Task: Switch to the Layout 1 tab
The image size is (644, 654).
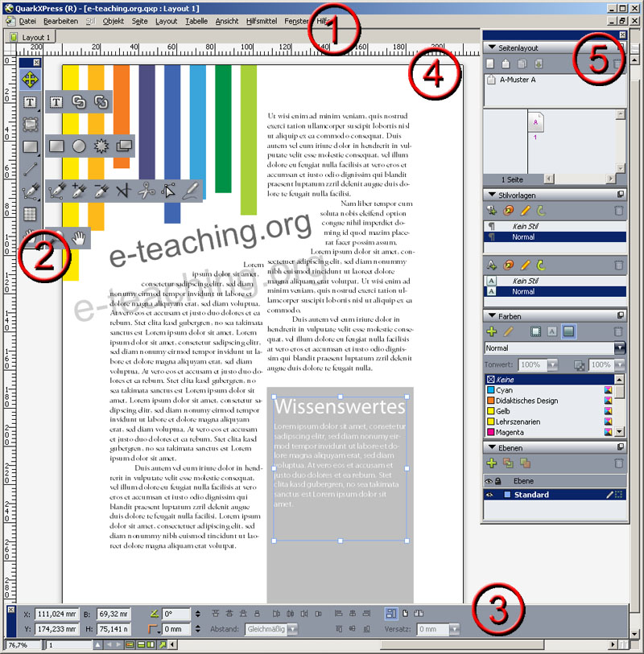Action: 31,37
